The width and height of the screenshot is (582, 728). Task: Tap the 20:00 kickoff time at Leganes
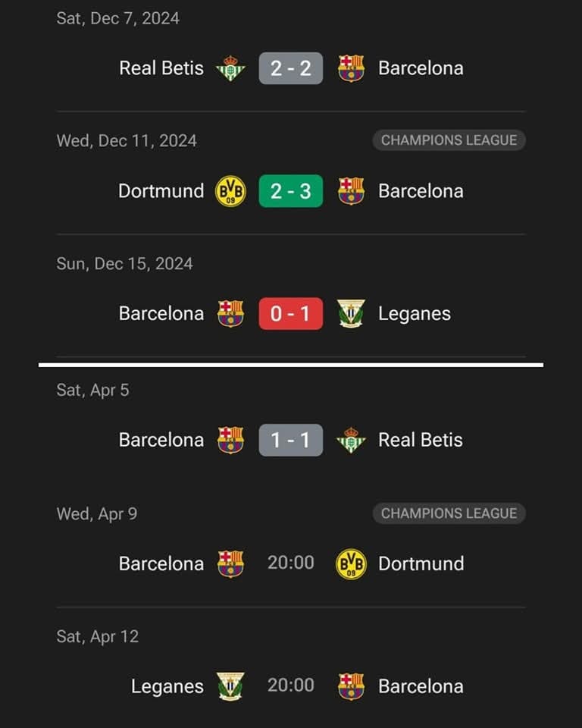click(290, 686)
